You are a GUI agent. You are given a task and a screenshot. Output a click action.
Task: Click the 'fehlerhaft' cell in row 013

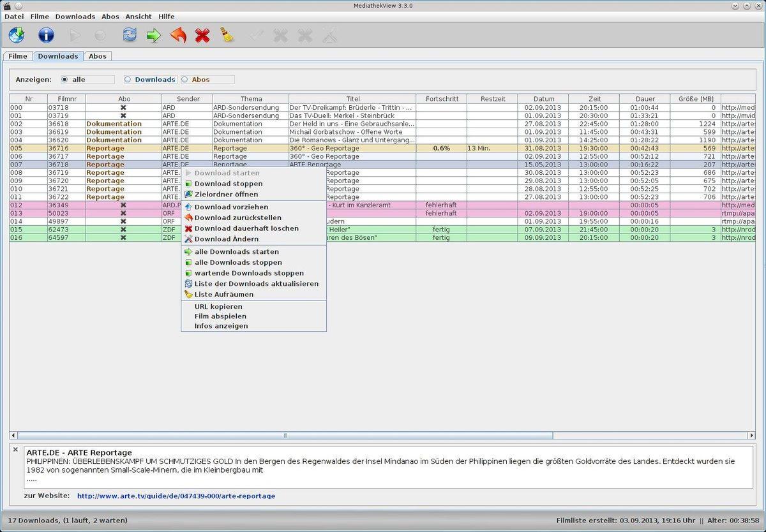442,213
